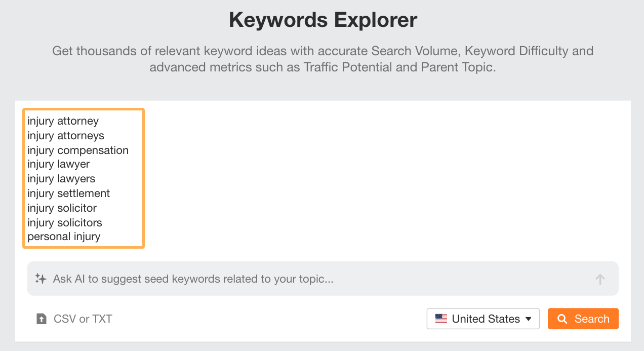Place cursor on "injury attorney" line
This screenshot has height=351, width=644.
coord(63,121)
